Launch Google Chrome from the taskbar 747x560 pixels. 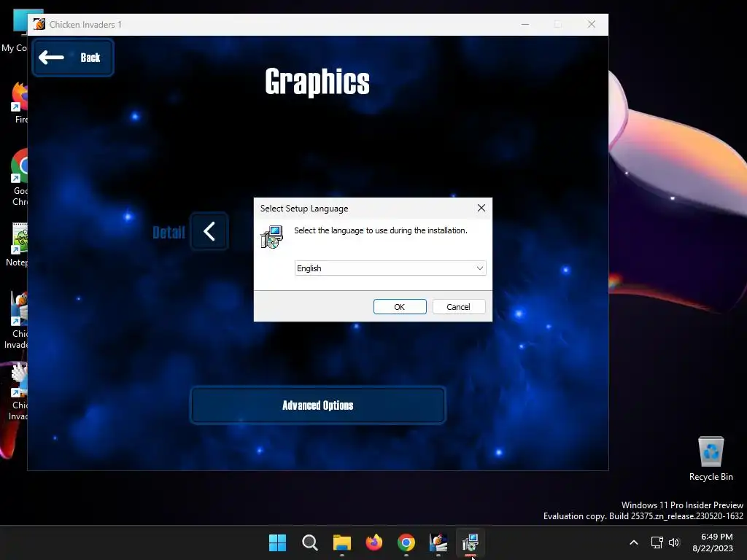[406, 542]
